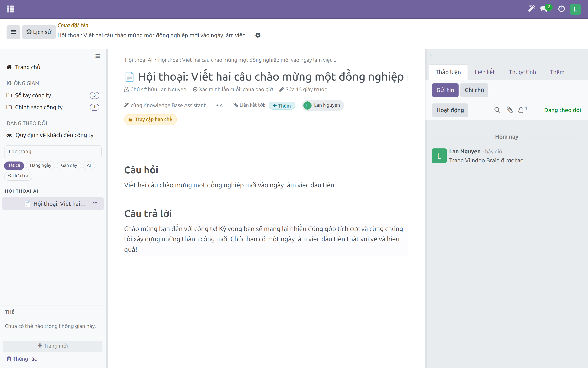588x368 pixels.
Task: Select the Tất cả filter chip
Action: point(14,166)
